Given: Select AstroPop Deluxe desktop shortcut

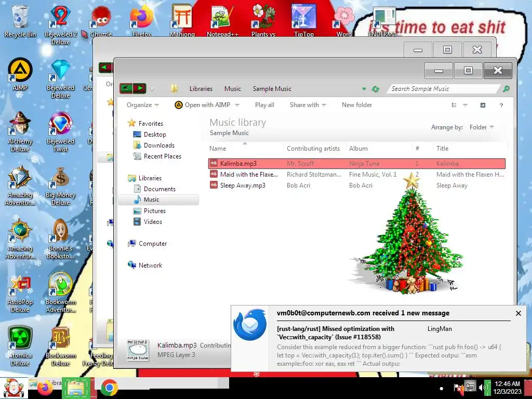Looking at the screenshot, I should (20, 293).
